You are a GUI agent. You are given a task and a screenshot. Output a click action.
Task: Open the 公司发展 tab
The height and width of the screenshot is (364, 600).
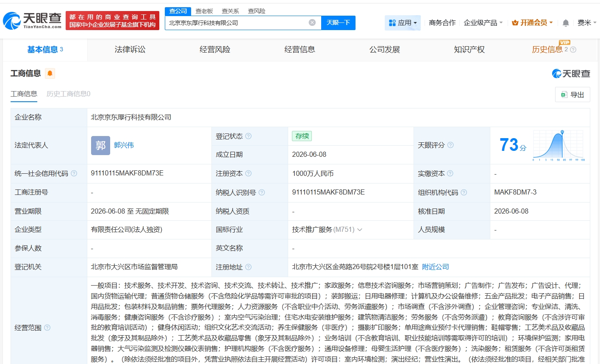point(385,50)
